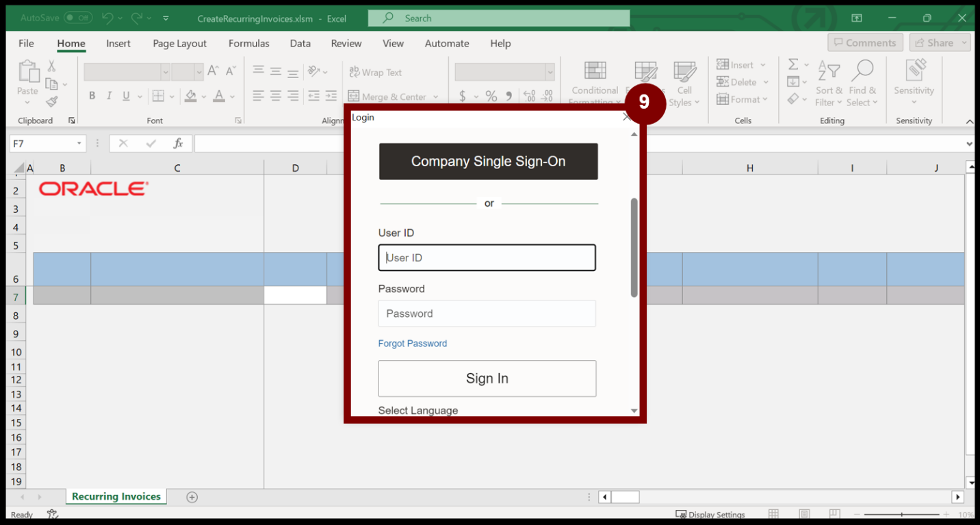Open the Format cells dropdown

(x=764, y=99)
